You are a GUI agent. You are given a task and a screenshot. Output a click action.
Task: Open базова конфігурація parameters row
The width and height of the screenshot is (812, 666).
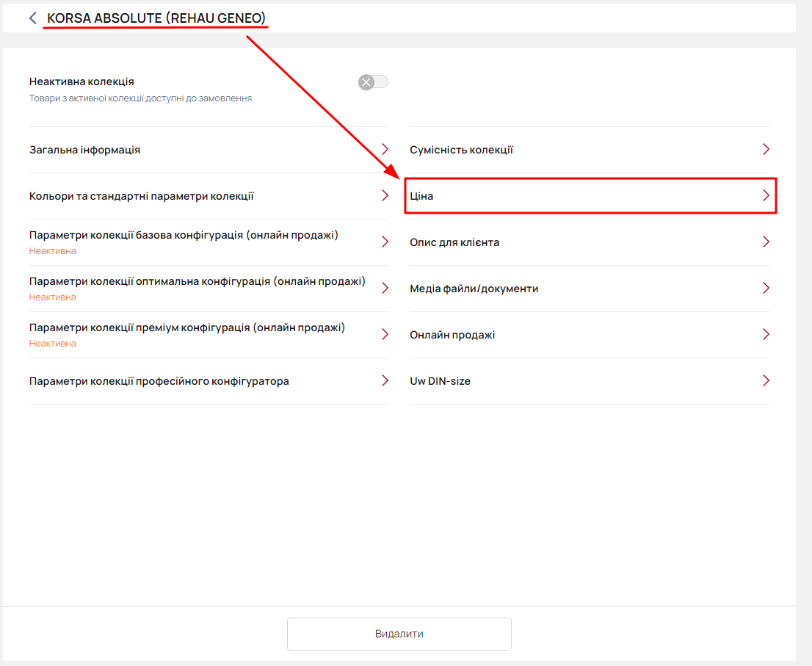[x=209, y=242]
